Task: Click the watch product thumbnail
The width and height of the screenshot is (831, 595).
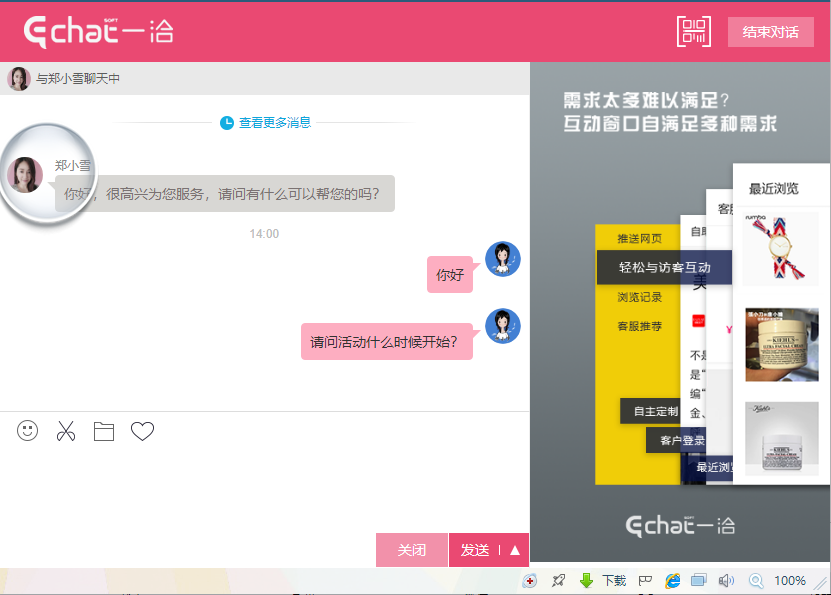Action: (781, 249)
